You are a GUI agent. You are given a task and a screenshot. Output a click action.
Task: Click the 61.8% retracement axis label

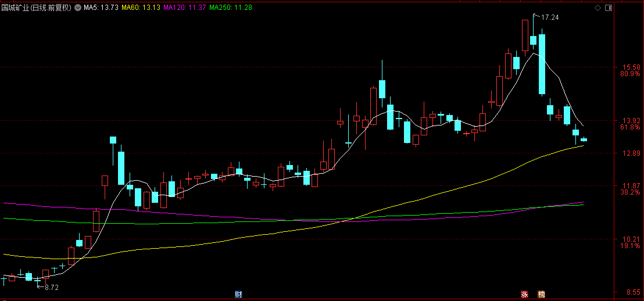click(629, 127)
